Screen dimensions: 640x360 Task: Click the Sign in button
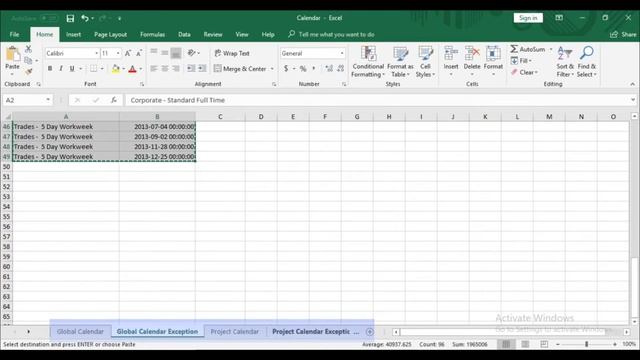528,18
